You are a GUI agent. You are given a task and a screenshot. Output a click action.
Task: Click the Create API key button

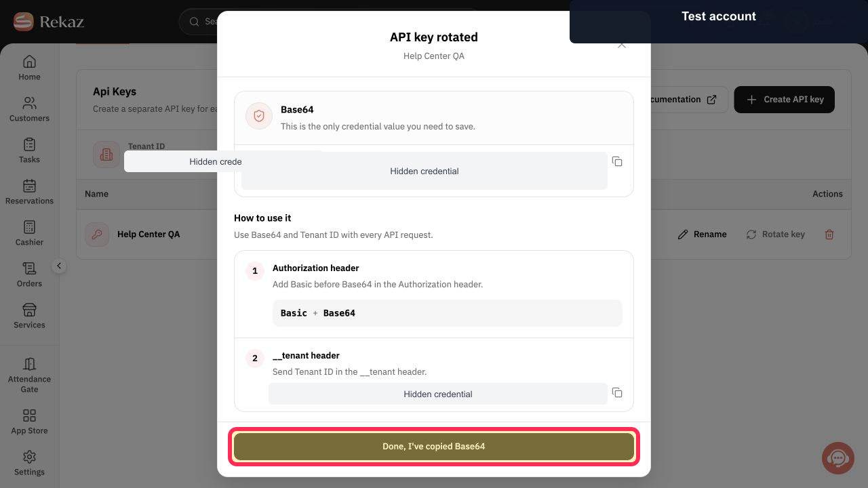coord(784,100)
